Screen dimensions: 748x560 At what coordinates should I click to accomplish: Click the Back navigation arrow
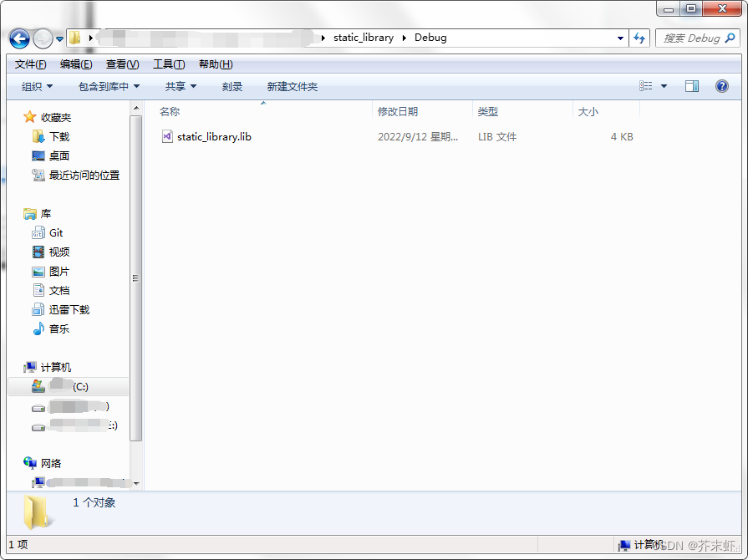point(18,38)
